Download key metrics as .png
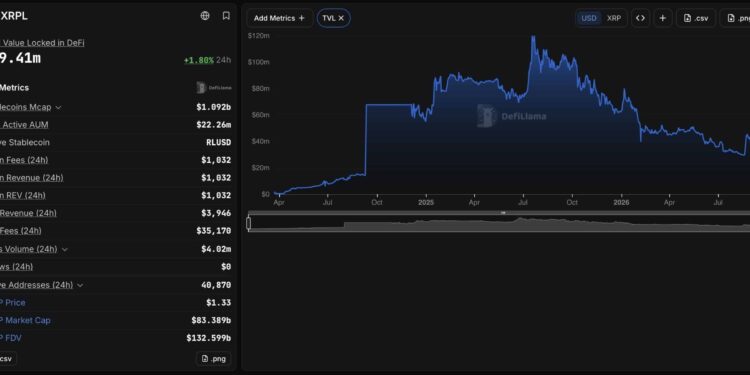Image resolution: width=750 pixels, height=375 pixels. pos(213,359)
